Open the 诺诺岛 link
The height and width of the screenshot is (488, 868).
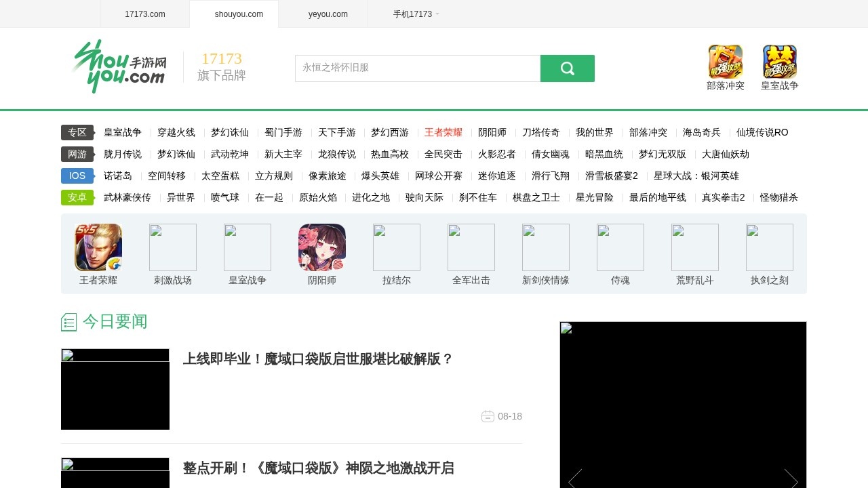click(118, 176)
